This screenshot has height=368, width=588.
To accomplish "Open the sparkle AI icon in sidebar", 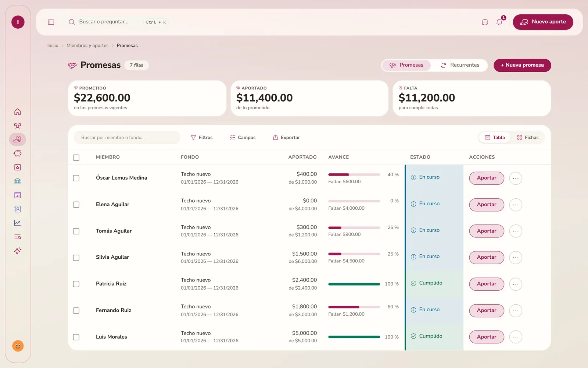I will tap(18, 251).
